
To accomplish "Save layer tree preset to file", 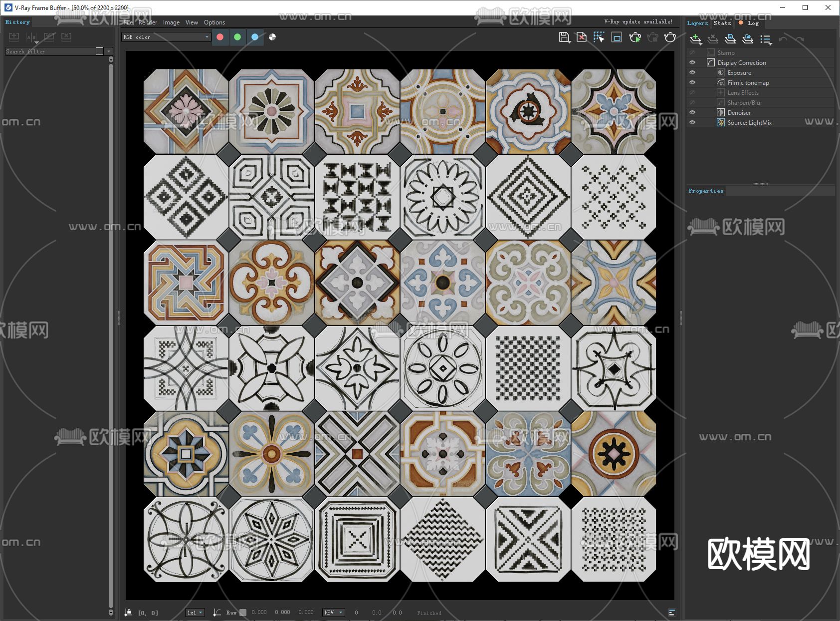I will pos(730,39).
